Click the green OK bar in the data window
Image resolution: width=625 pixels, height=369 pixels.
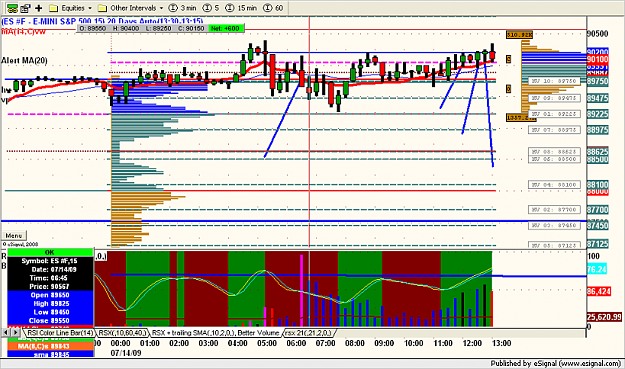click(x=50, y=252)
